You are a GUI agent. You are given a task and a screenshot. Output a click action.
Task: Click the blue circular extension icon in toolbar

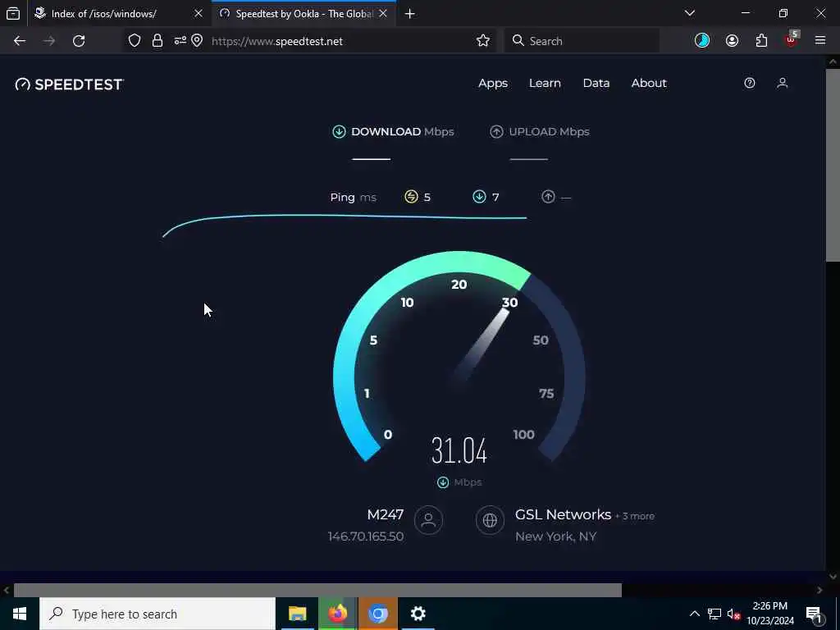[702, 41]
